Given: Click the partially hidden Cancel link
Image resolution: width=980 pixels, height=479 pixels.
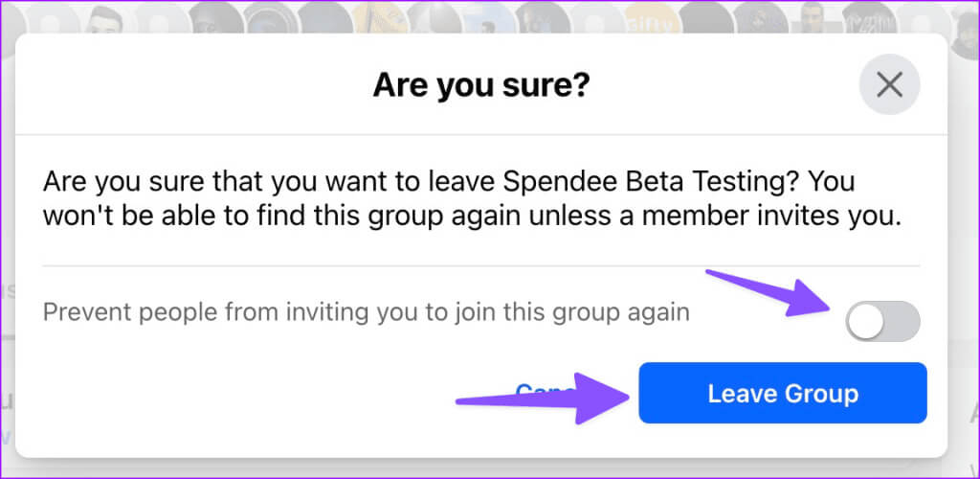Looking at the screenshot, I should [x=545, y=392].
